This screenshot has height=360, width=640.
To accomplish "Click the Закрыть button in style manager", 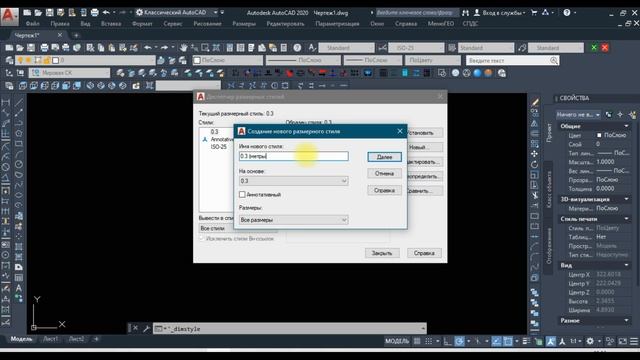I will pyautogui.click(x=382, y=253).
